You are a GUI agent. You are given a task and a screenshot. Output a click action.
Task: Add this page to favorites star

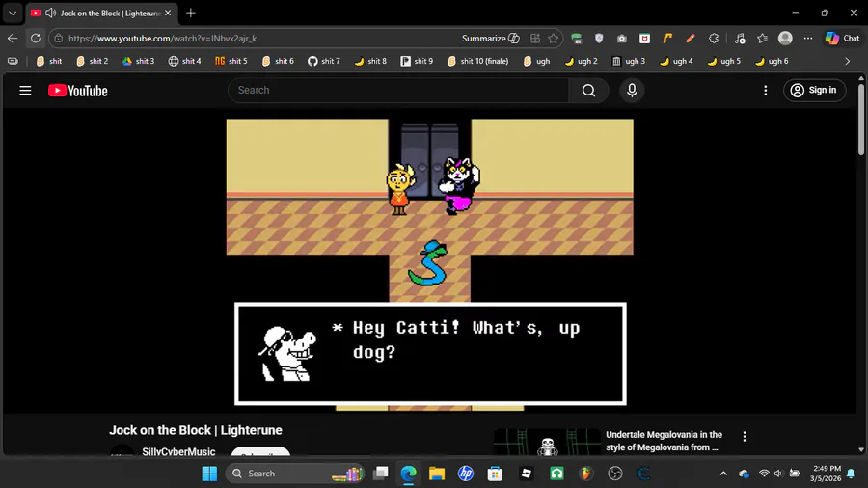tap(553, 39)
